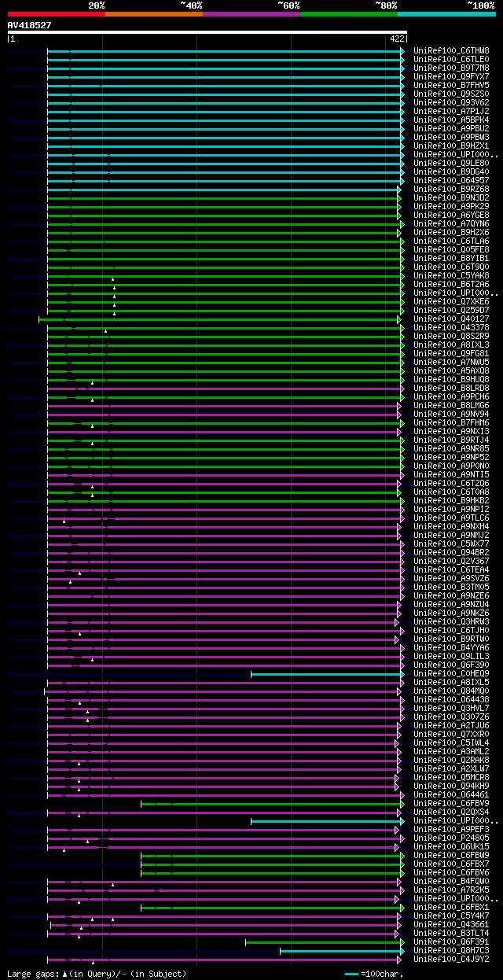503x980 pixels.
Task: Click the green alignment bar for Q6F391
Action: pyautogui.click(x=325, y=942)
